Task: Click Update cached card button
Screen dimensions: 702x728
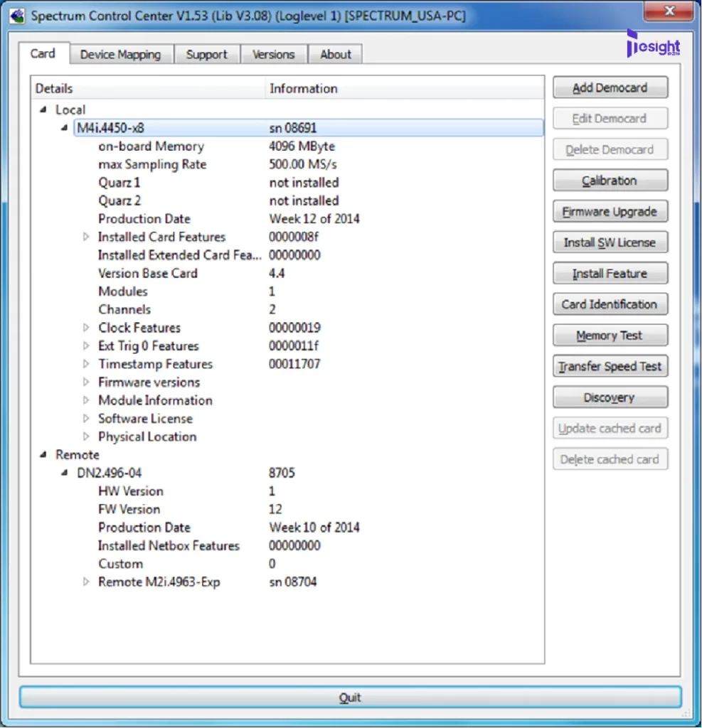Action: [610, 428]
